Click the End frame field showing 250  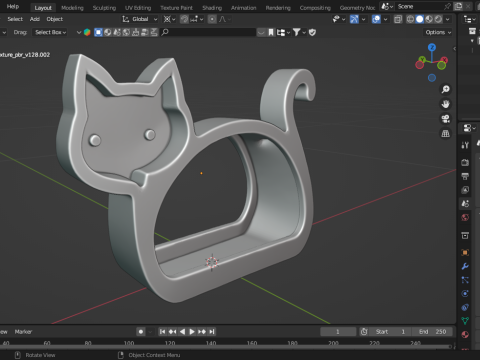[432, 332]
